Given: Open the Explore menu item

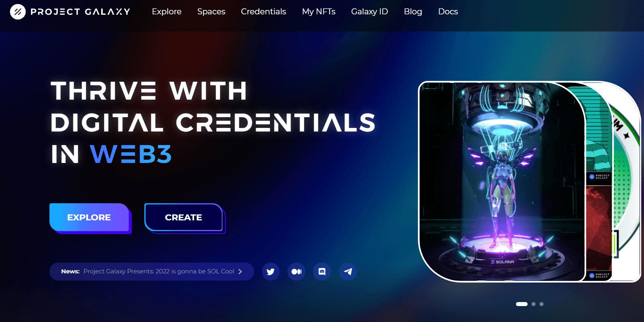Looking at the screenshot, I should [167, 12].
